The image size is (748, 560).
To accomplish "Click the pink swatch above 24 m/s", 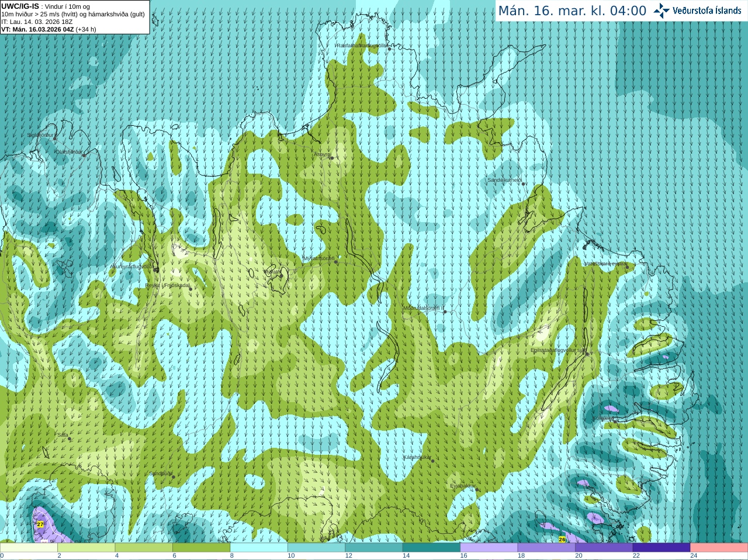I will click(719, 548).
